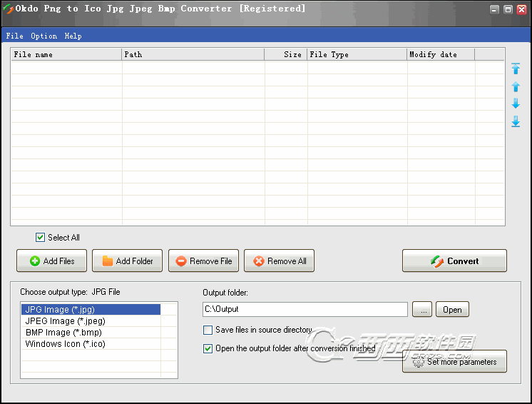Image resolution: width=532 pixels, height=404 pixels.
Task: Toggle the Select All checkbox
Action: [x=40, y=237]
